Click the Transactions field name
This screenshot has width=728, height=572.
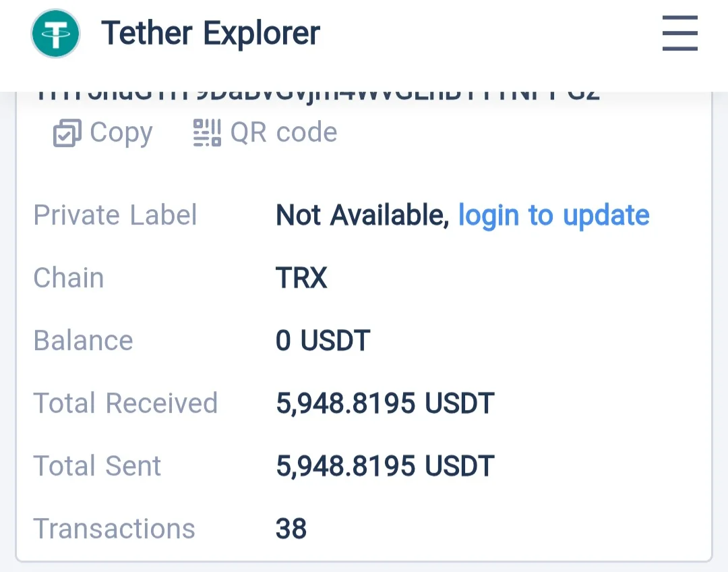tap(114, 529)
